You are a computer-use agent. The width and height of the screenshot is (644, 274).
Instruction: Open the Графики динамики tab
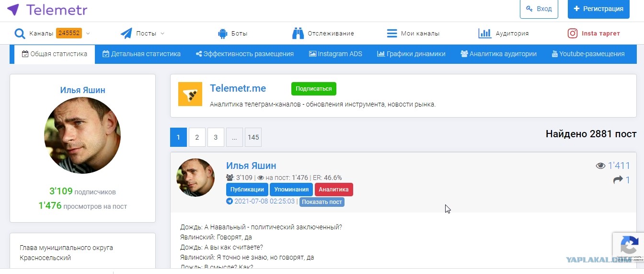[x=411, y=54]
